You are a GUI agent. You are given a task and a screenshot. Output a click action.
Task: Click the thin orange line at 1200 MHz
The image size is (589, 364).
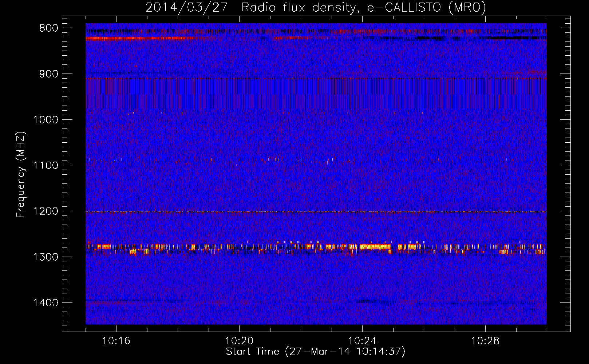pos(316,211)
